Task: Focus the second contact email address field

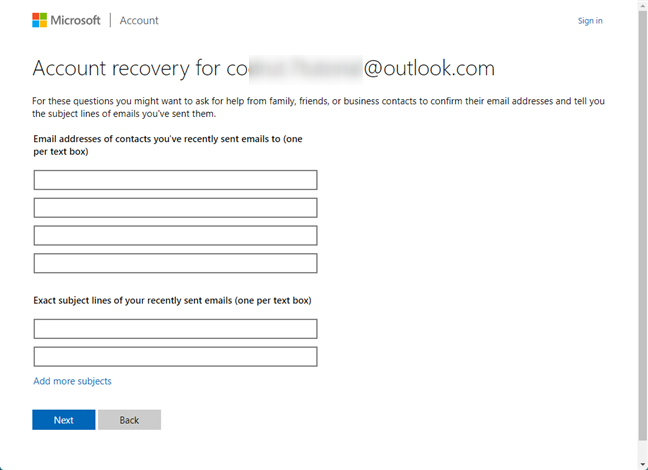Action: coord(176,208)
